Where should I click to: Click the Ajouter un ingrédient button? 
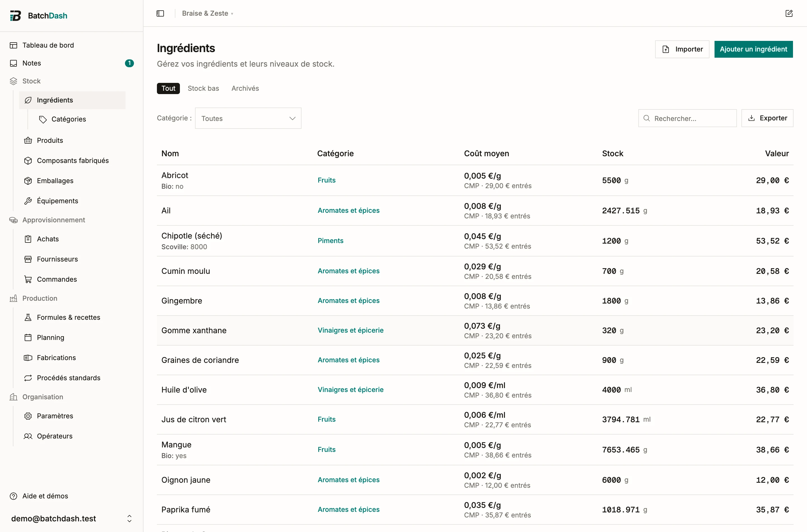[753, 49]
